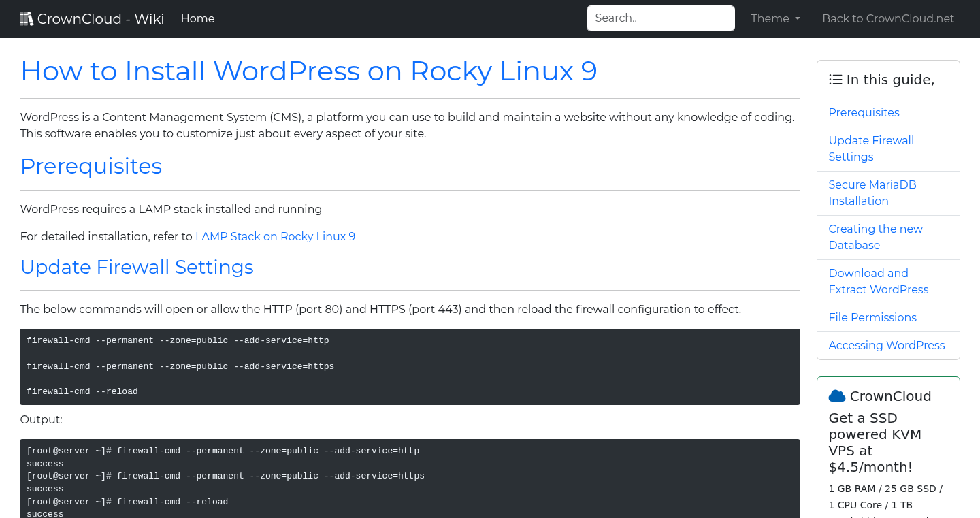Open CrownCloud - Wiki brand link
This screenshot has height=518, width=980.
pyautogui.click(x=92, y=18)
